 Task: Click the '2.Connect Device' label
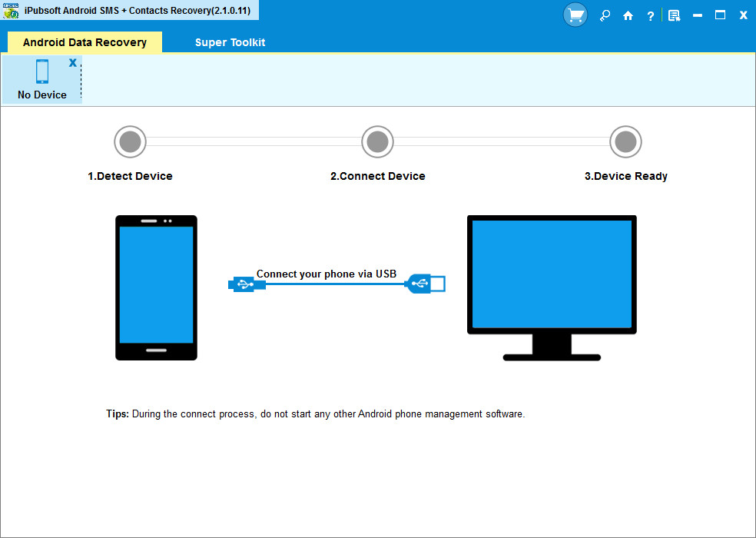pos(378,176)
